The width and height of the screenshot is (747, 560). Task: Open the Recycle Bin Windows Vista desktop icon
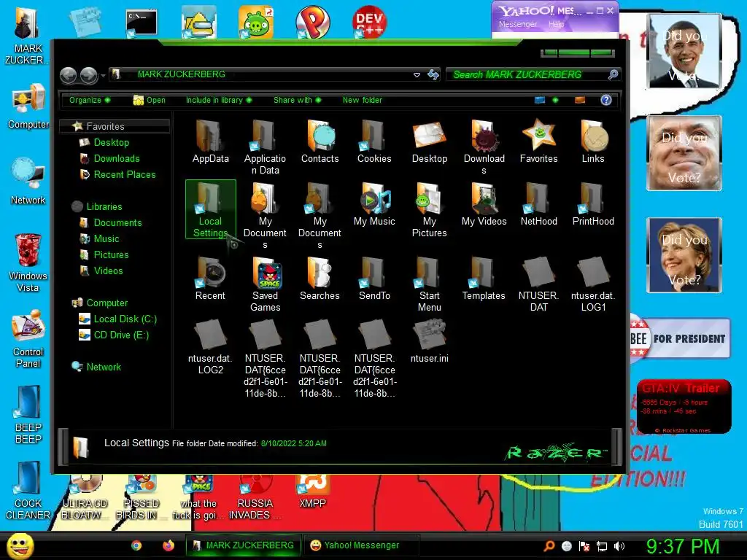(28, 262)
